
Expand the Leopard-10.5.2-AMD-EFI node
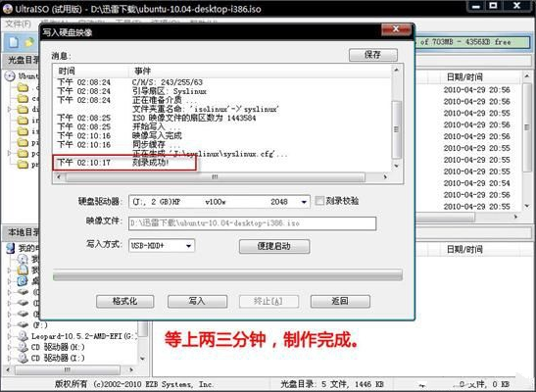click(10, 336)
